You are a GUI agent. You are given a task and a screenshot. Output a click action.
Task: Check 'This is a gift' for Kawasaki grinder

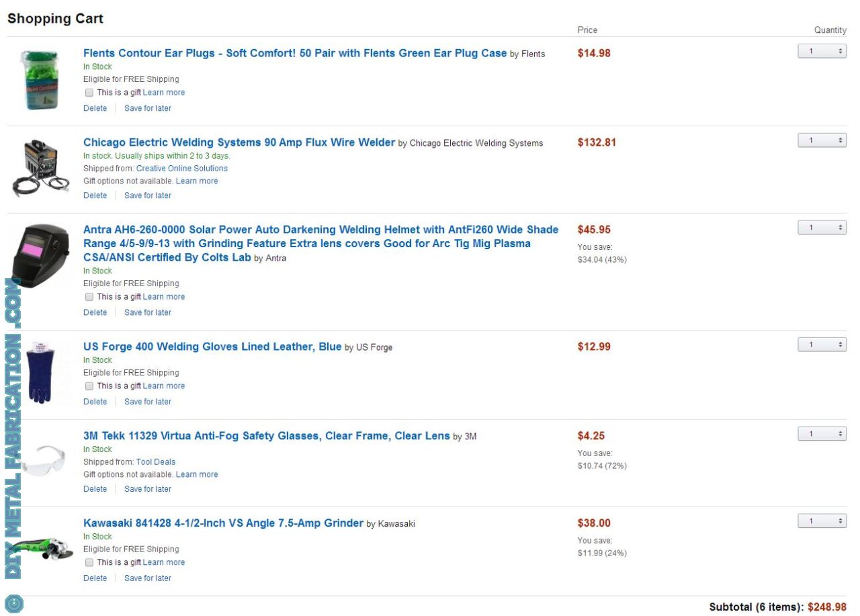coord(89,563)
